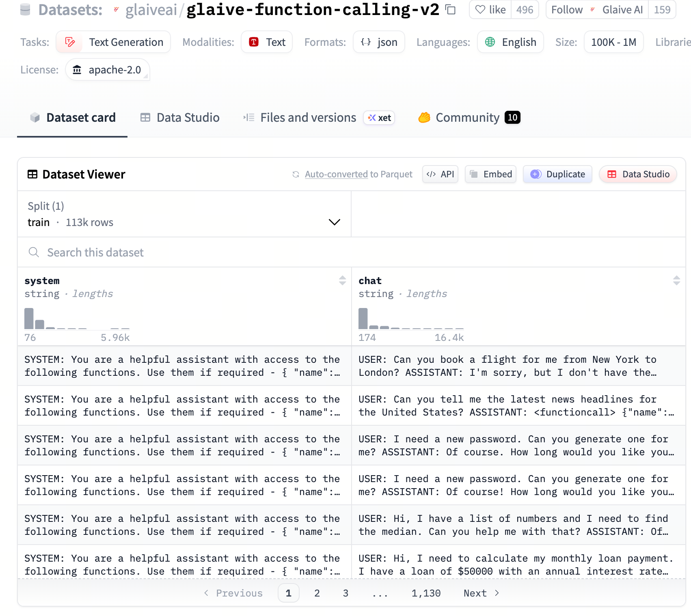Image resolution: width=691 pixels, height=616 pixels.
Task: Open Data Studio from viewer header
Action: tap(638, 174)
